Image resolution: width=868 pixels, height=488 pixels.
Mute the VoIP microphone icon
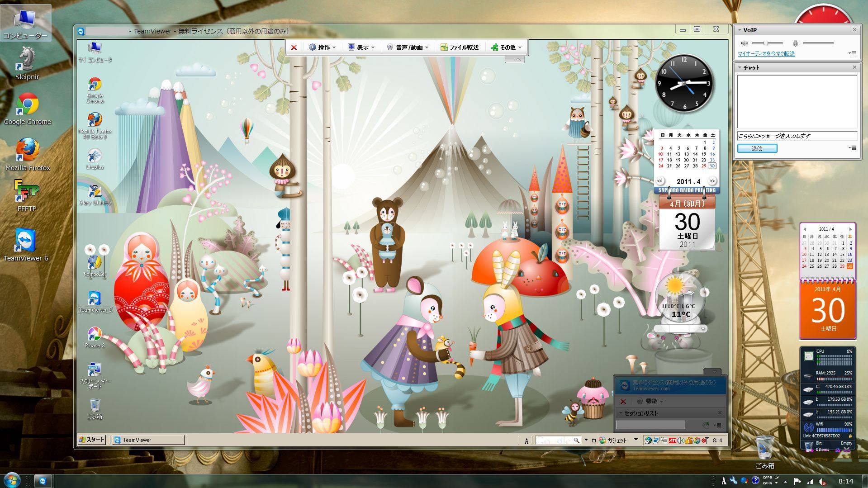(795, 43)
